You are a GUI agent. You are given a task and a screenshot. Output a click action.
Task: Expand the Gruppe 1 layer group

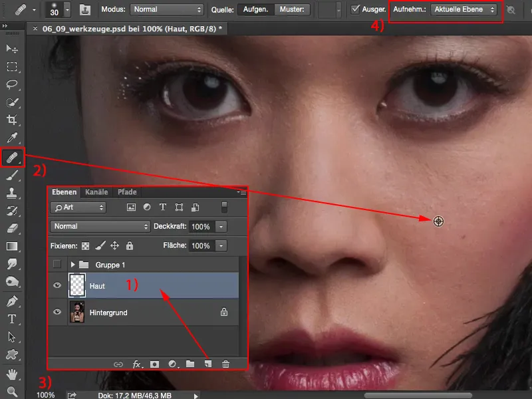tap(73, 263)
